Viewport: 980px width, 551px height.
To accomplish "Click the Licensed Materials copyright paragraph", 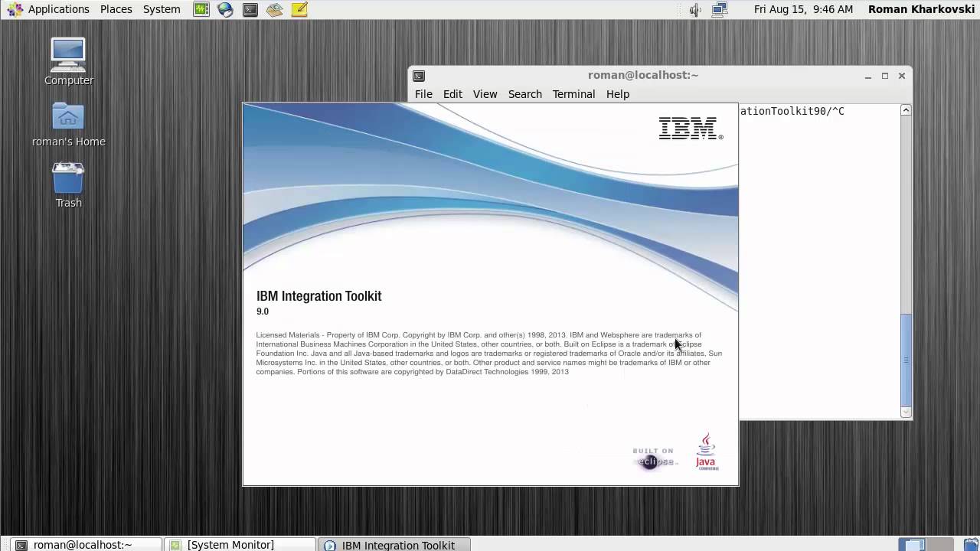I will click(488, 354).
